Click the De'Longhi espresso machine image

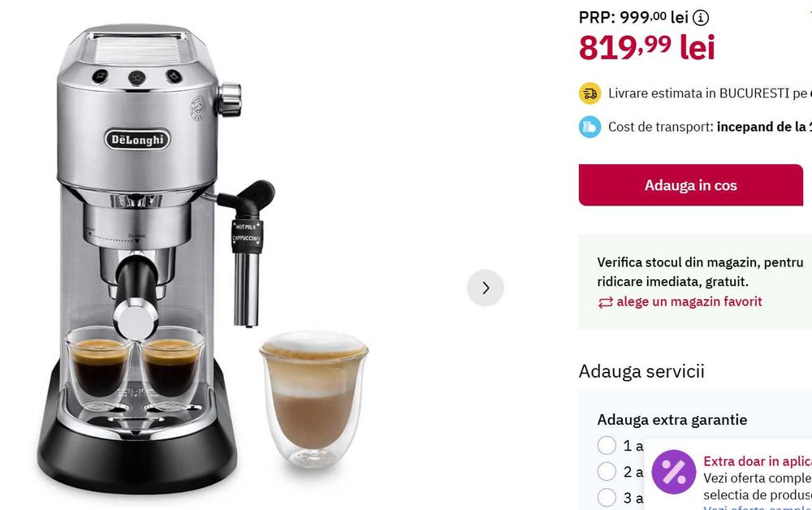tap(155, 259)
